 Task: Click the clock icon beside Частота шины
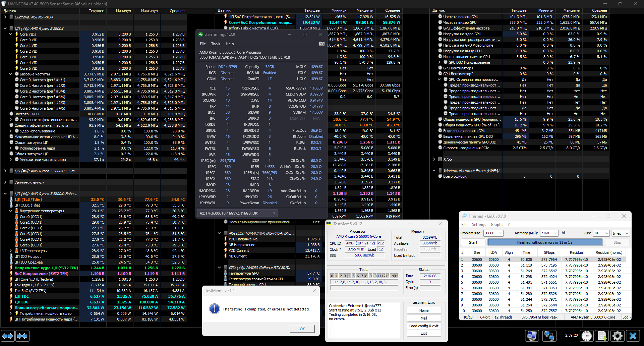click(x=11, y=114)
